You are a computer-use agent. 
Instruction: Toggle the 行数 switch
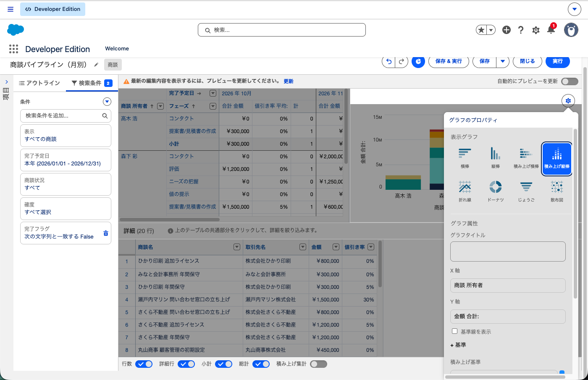(144, 364)
